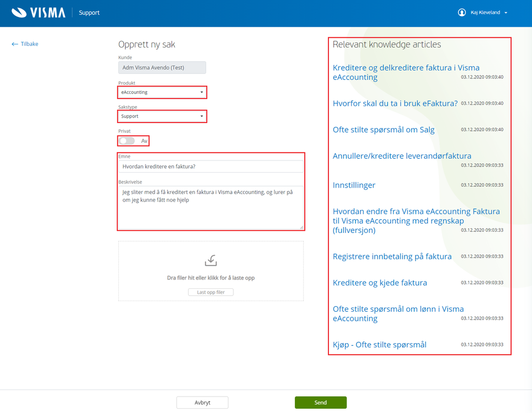Click the Avbryt button

[x=202, y=402]
